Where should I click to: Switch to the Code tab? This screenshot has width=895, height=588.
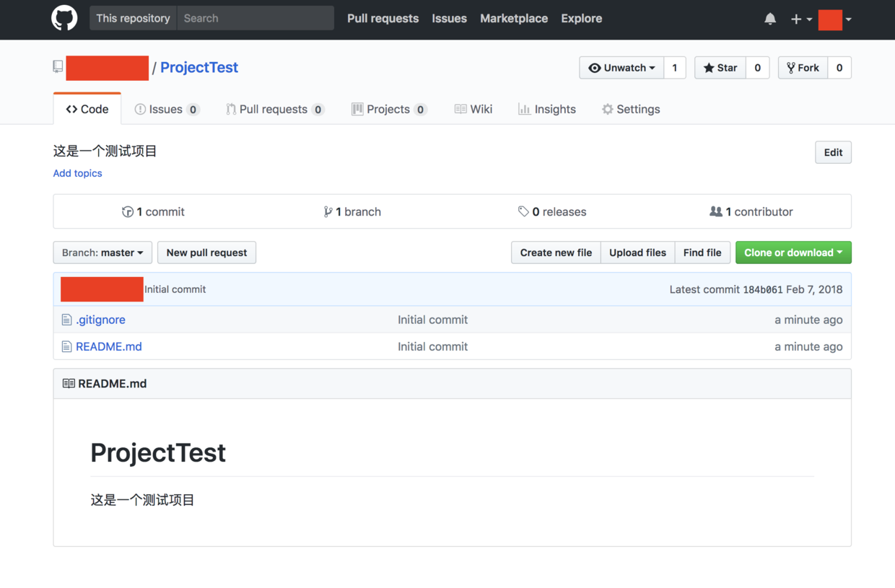pyautogui.click(x=87, y=109)
